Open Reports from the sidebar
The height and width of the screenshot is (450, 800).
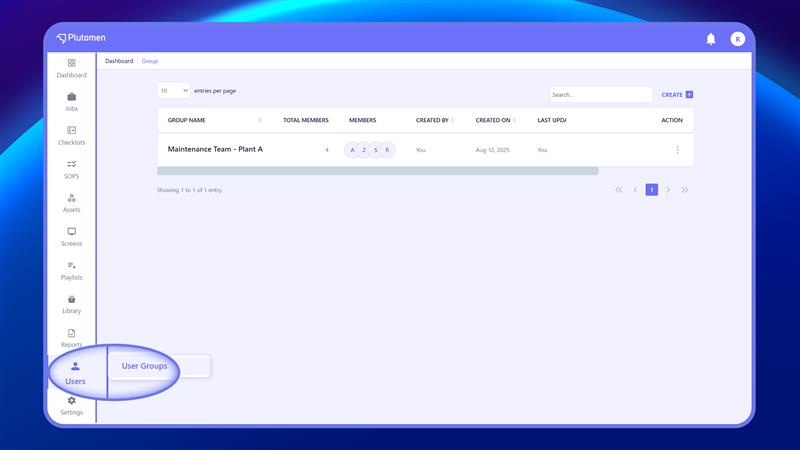click(x=71, y=338)
